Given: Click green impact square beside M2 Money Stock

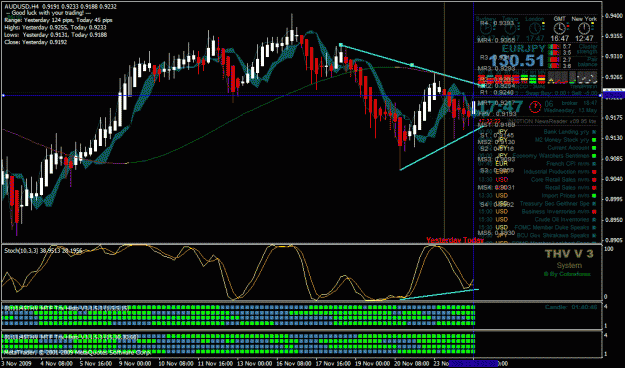Looking at the screenshot, I should [x=594, y=140].
